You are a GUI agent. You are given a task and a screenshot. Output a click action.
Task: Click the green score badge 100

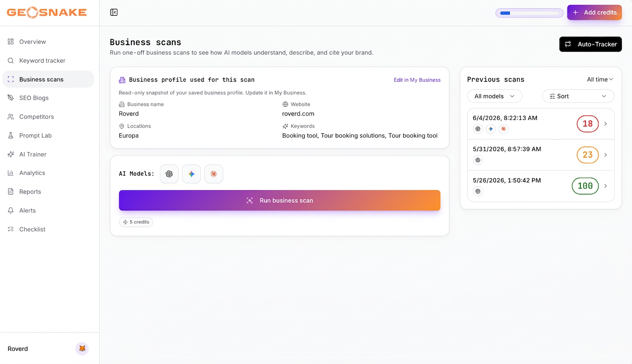585,186
